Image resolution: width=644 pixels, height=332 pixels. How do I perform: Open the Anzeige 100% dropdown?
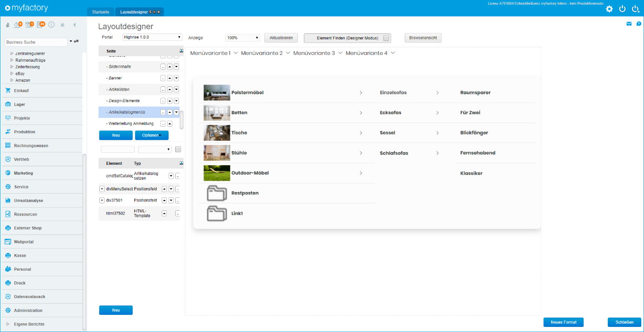(243, 38)
